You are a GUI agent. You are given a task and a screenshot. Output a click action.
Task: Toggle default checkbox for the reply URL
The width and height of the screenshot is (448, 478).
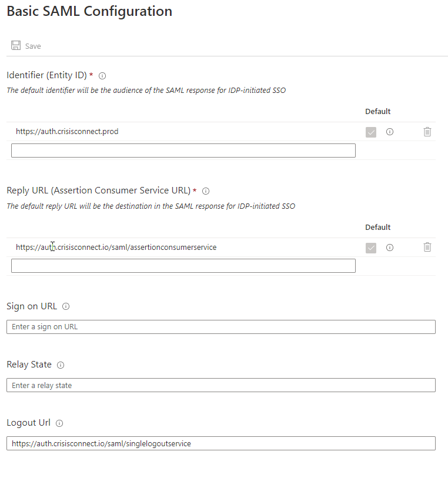pyautogui.click(x=371, y=248)
